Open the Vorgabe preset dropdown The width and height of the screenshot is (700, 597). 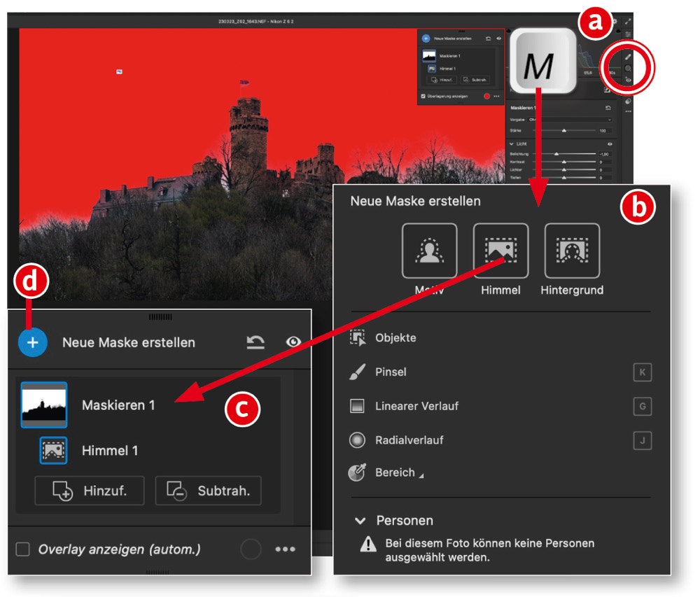tap(570, 120)
